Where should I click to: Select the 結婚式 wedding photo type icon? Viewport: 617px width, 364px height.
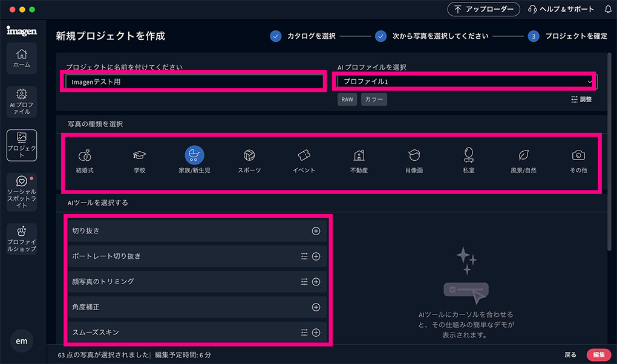(85, 156)
